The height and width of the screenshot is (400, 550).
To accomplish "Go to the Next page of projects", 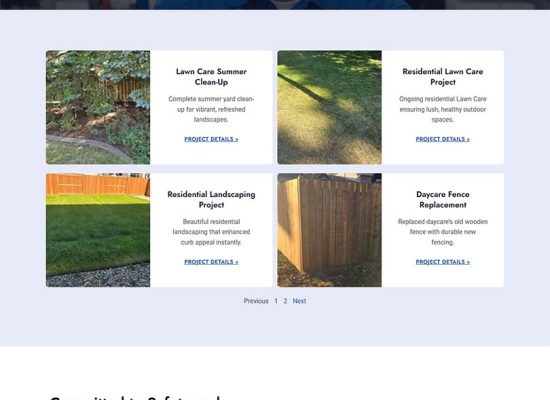I will click(299, 301).
